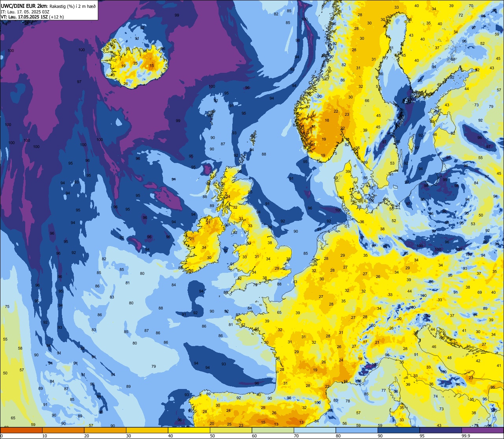Click the 20–30 amber legend swatch
504x439 pixels.
click(105, 430)
